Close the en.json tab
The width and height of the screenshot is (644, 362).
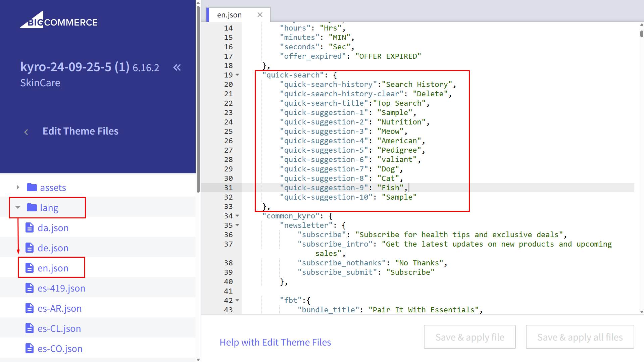(260, 15)
